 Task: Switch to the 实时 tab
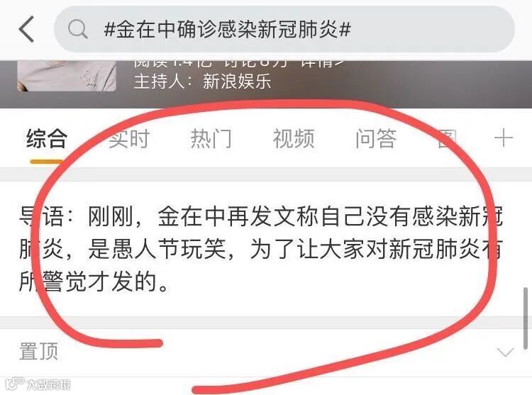[x=129, y=138]
